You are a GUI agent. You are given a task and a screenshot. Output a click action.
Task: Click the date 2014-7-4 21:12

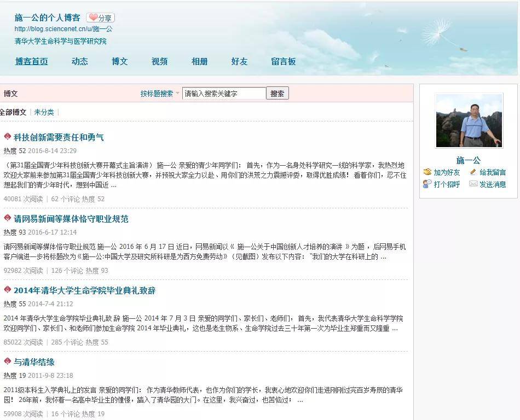[x=50, y=304]
